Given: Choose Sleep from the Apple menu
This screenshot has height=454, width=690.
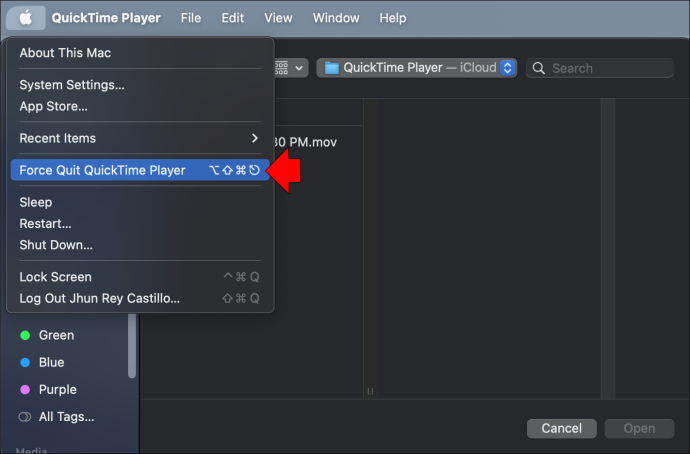Looking at the screenshot, I should (140, 202).
